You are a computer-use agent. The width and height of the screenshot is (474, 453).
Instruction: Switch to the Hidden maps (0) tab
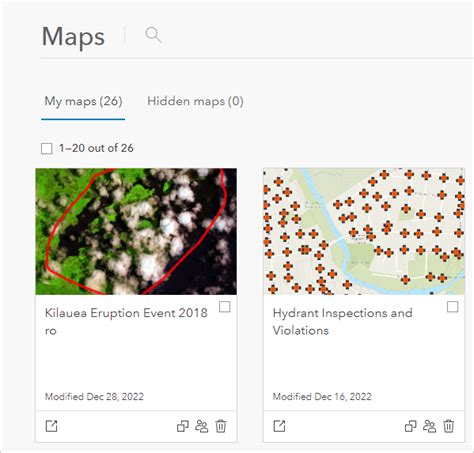195,101
